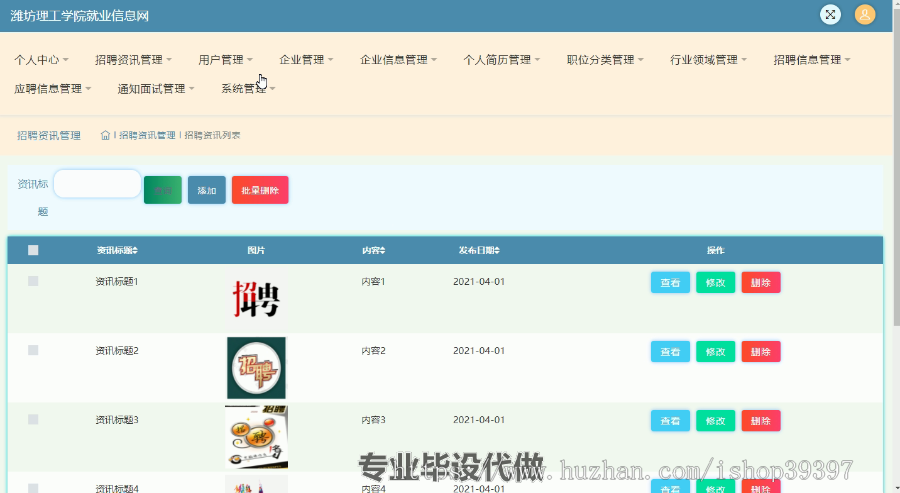The image size is (900, 493).
Task: Click 修改 for 资讯标题2 row
Action: point(715,352)
